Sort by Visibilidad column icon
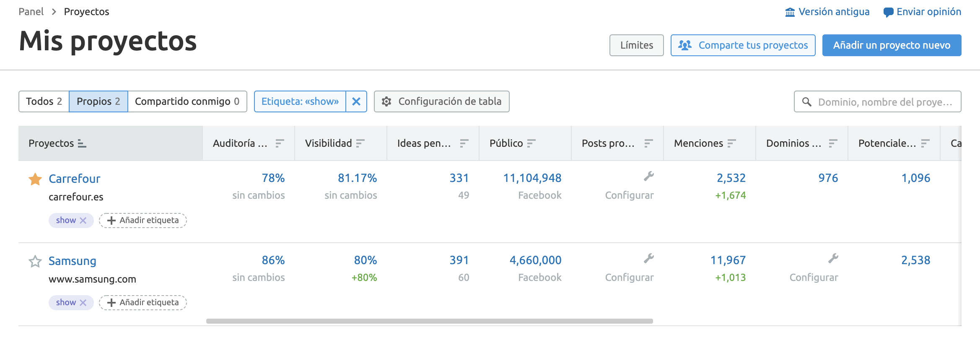The image size is (980, 353). tap(360, 143)
